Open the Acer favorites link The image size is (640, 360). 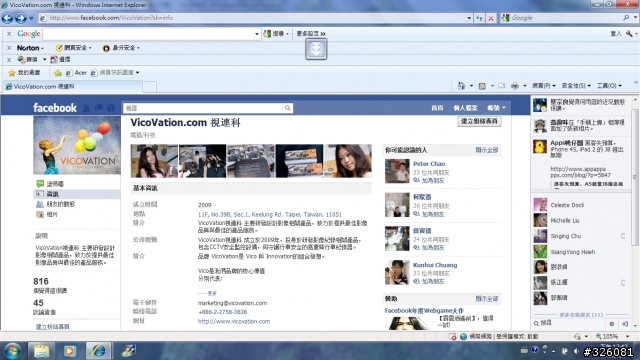coord(76,73)
